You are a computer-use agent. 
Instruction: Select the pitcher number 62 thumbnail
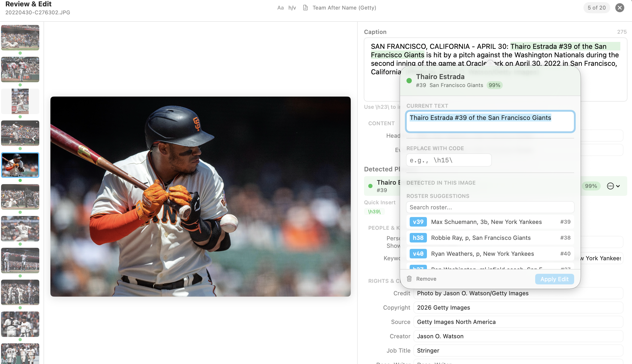[x=20, y=228]
